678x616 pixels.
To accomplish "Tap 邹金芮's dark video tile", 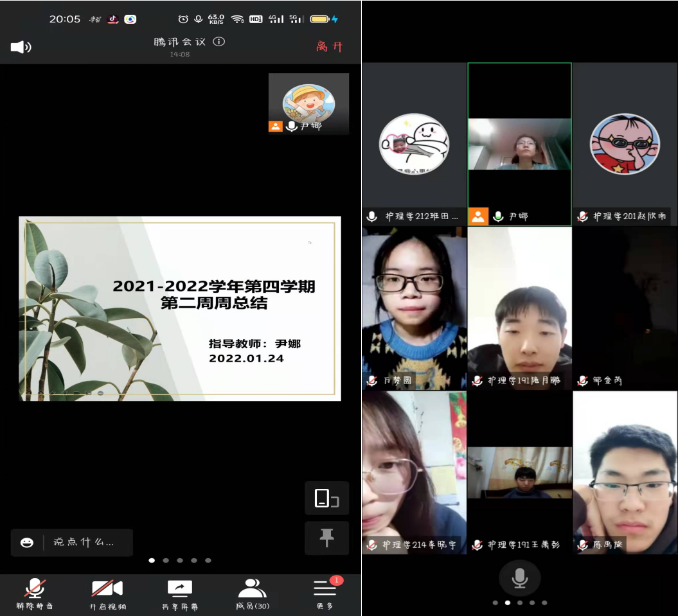I will (625, 308).
